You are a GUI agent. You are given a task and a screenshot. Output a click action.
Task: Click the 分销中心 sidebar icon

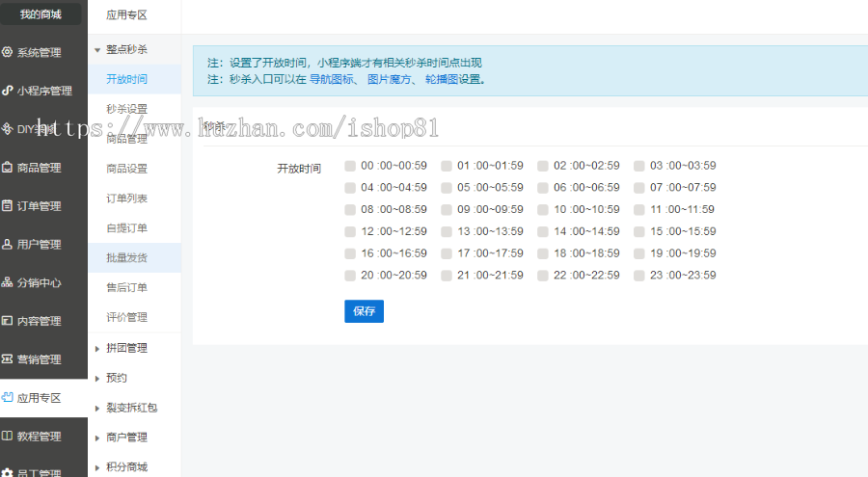coord(8,283)
